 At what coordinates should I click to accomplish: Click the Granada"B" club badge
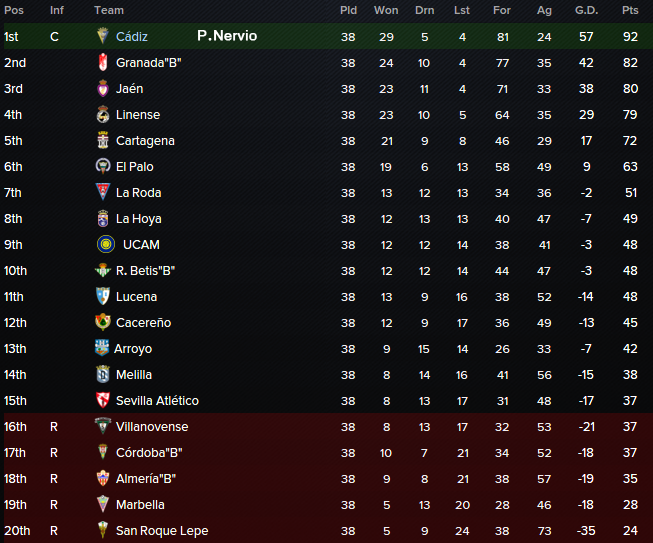(x=102, y=62)
